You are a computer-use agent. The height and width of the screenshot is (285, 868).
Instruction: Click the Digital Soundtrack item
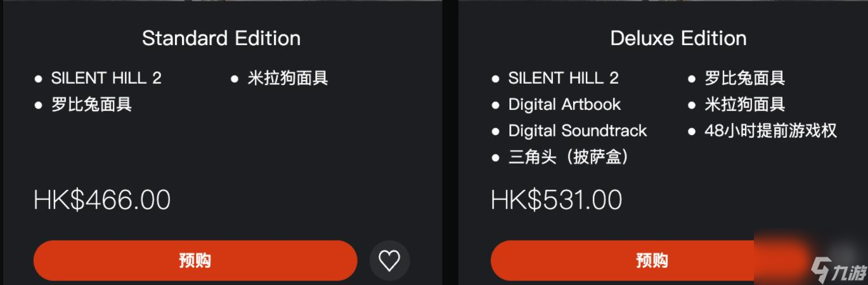(x=578, y=131)
